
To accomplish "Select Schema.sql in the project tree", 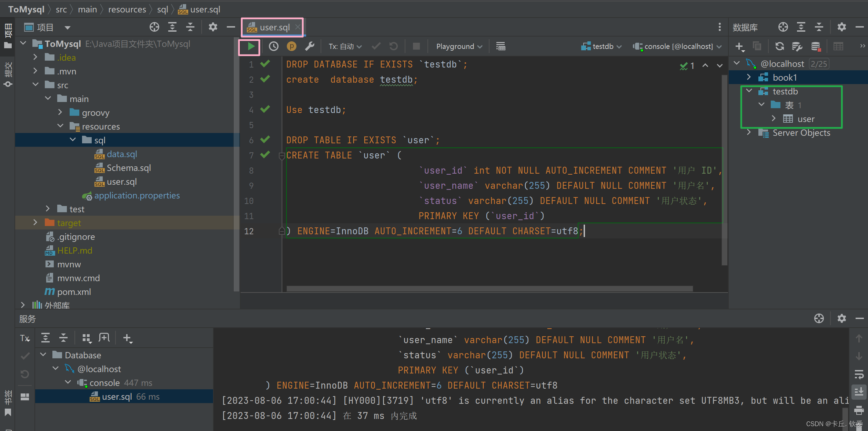I will tap(129, 168).
